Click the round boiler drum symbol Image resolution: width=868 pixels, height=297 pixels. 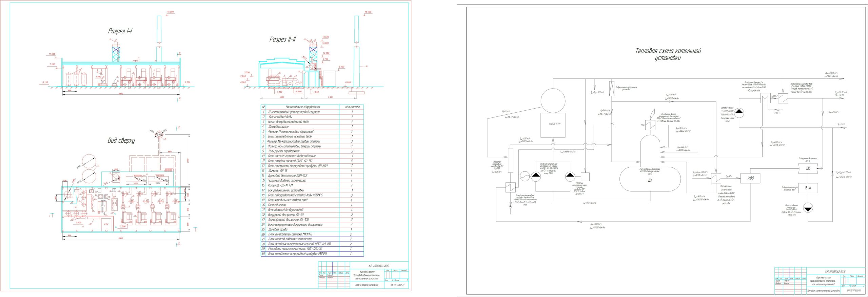[x=553, y=100]
